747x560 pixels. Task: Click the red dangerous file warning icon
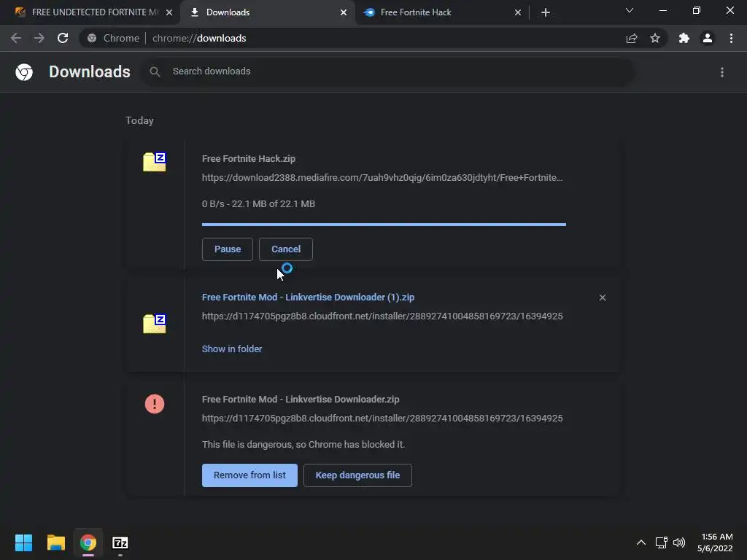(x=155, y=404)
